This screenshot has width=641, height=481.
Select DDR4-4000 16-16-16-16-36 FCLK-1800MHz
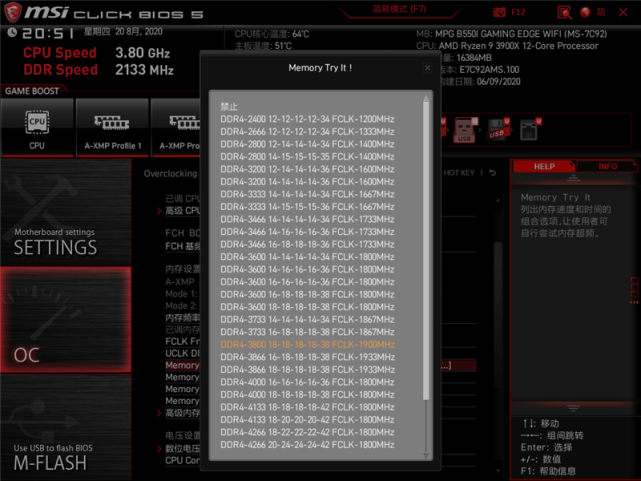(307, 383)
